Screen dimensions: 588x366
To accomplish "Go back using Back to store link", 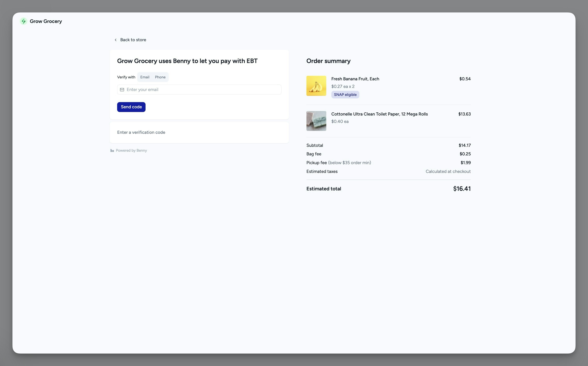I will (133, 40).
